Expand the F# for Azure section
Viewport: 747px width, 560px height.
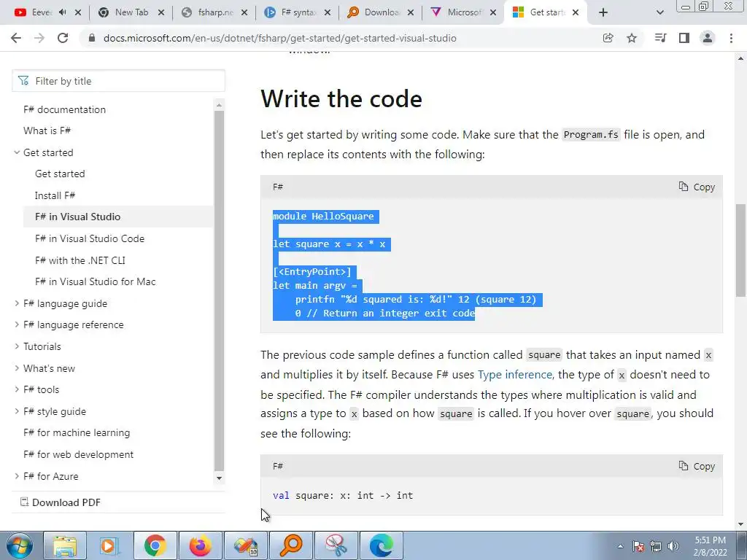coord(17,475)
